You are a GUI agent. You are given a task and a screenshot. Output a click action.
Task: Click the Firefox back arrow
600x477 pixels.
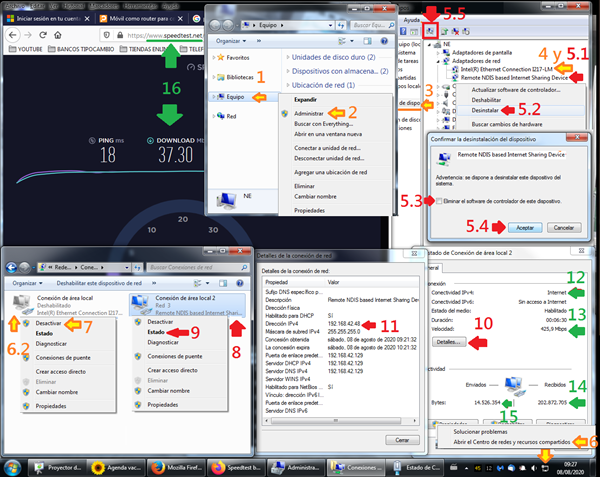point(13,35)
